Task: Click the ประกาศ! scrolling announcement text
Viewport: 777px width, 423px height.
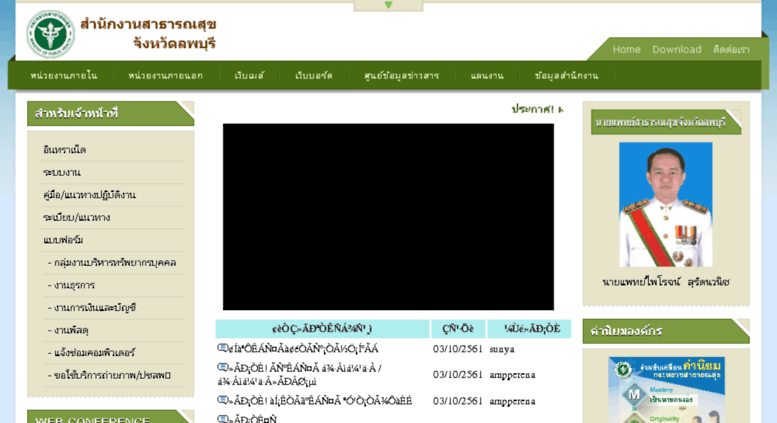Action: 537,109
